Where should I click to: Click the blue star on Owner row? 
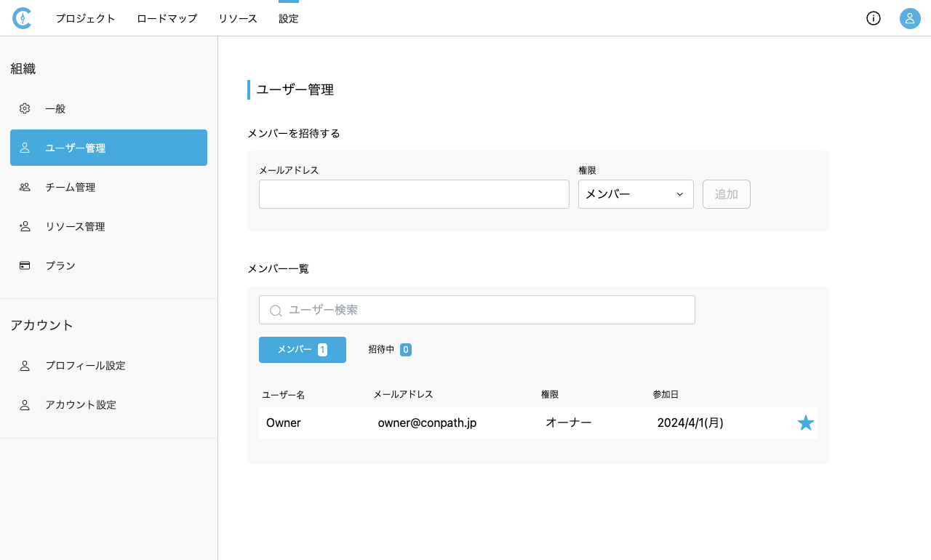pos(805,423)
